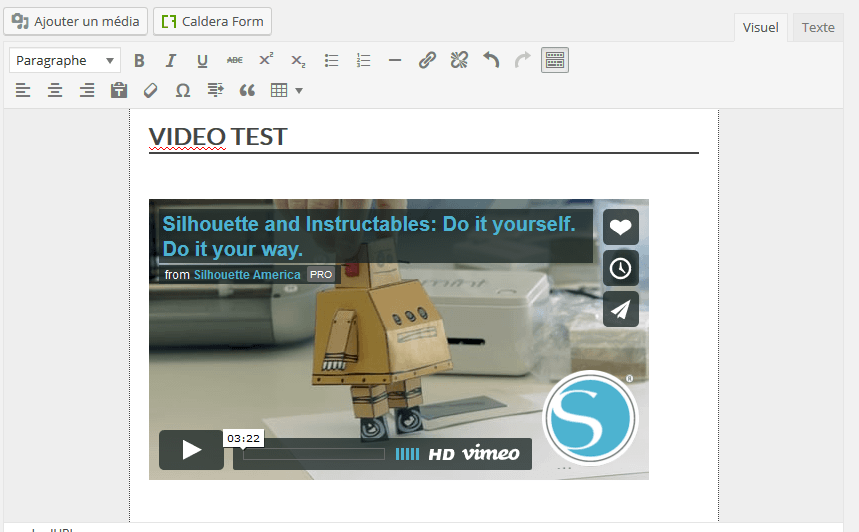859x532 pixels.
Task: Insert a horizontal line
Action: click(395, 60)
